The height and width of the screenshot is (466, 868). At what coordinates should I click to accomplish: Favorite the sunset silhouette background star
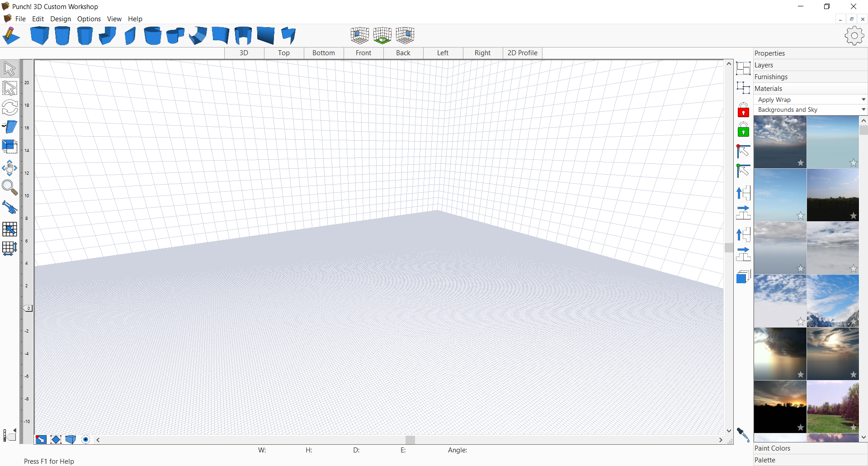click(x=801, y=428)
